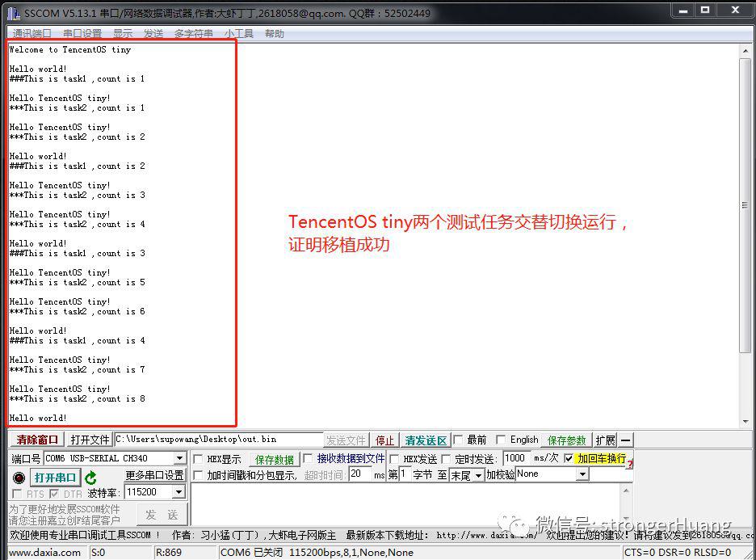Click www.daxia.com in the status bar
Screen dimensions: 756x560
coord(45,552)
